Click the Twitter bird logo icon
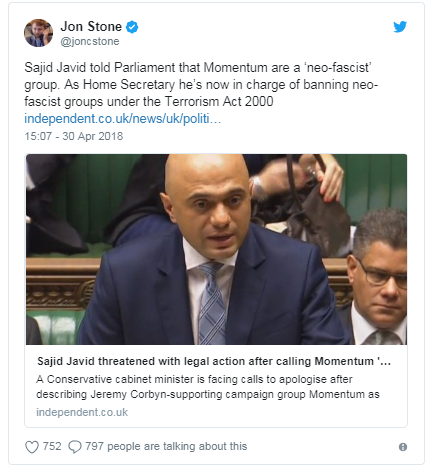This screenshot has width=444, height=468. [x=400, y=27]
